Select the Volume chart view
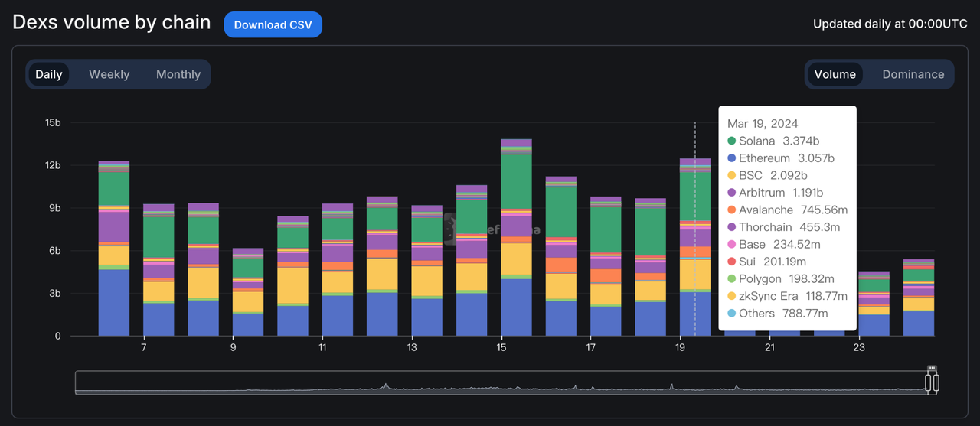Viewport: 980px width, 426px height. [x=835, y=74]
